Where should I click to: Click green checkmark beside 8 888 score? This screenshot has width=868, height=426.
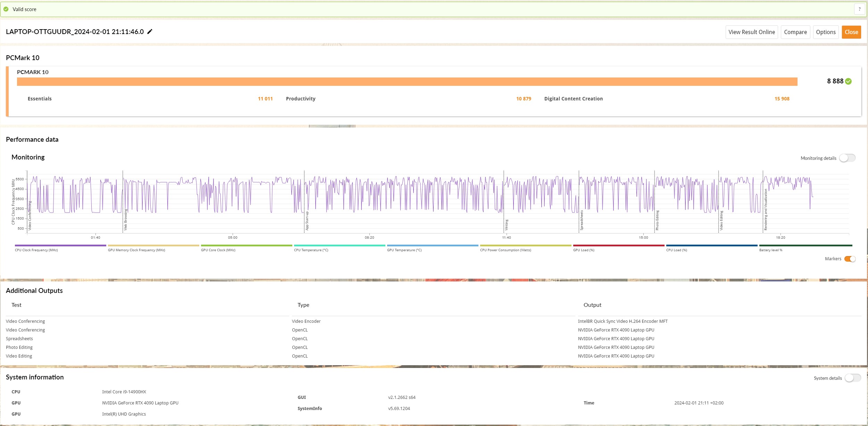849,81
